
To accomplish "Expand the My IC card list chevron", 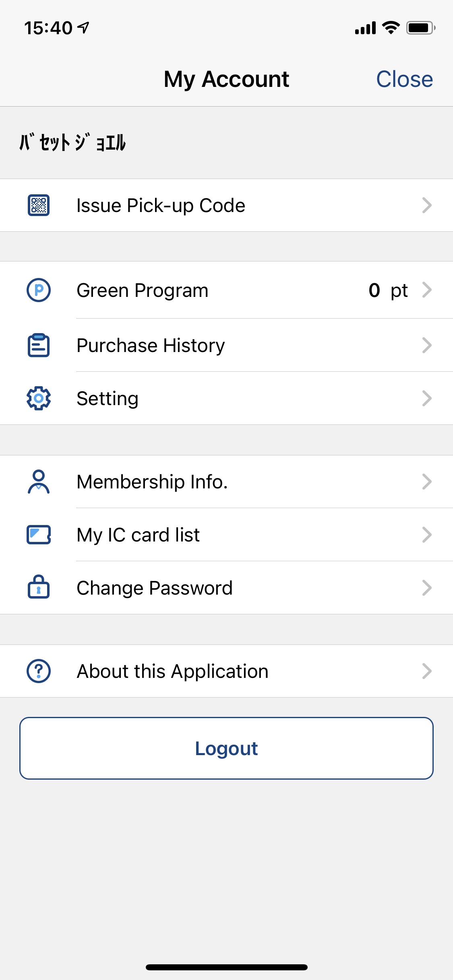I will point(427,535).
